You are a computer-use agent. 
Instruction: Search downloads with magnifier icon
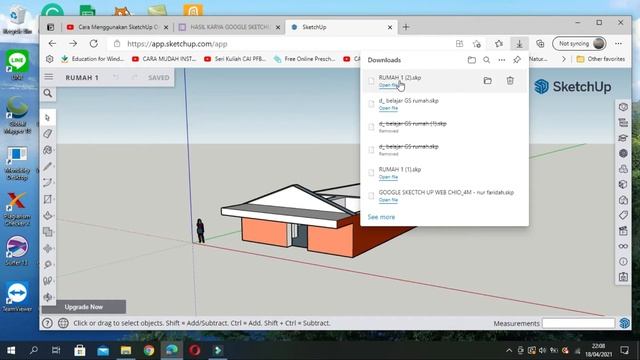pos(487,60)
